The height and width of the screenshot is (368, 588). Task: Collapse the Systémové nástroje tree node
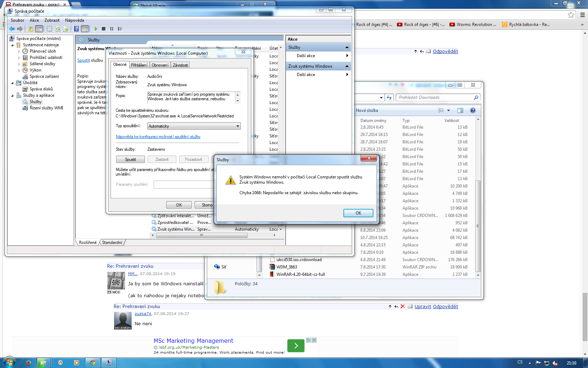(13, 45)
